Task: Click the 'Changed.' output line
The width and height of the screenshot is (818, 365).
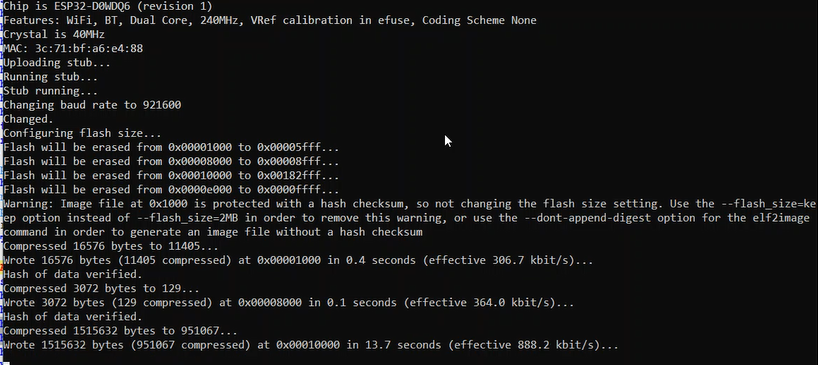Action: 28,119
